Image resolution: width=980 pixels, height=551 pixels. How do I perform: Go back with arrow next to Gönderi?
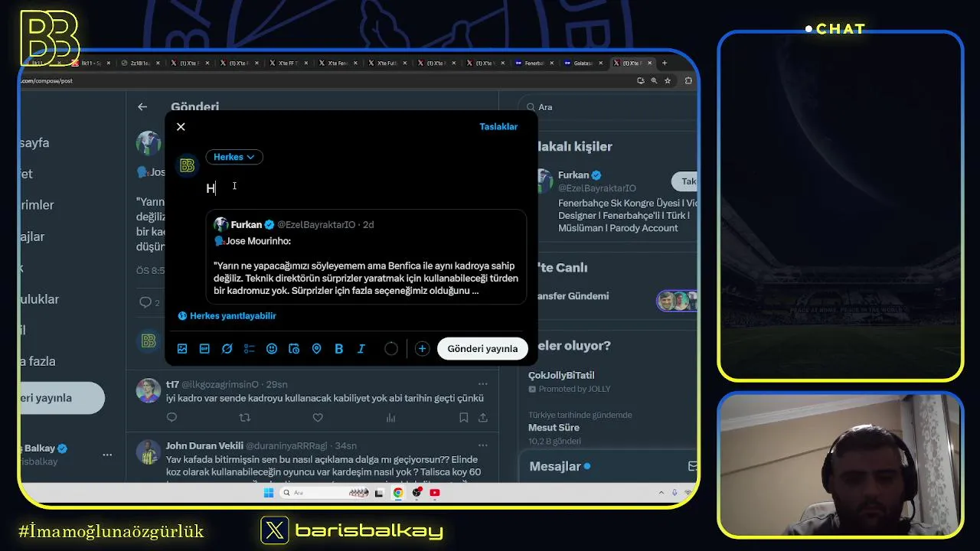[x=142, y=107]
